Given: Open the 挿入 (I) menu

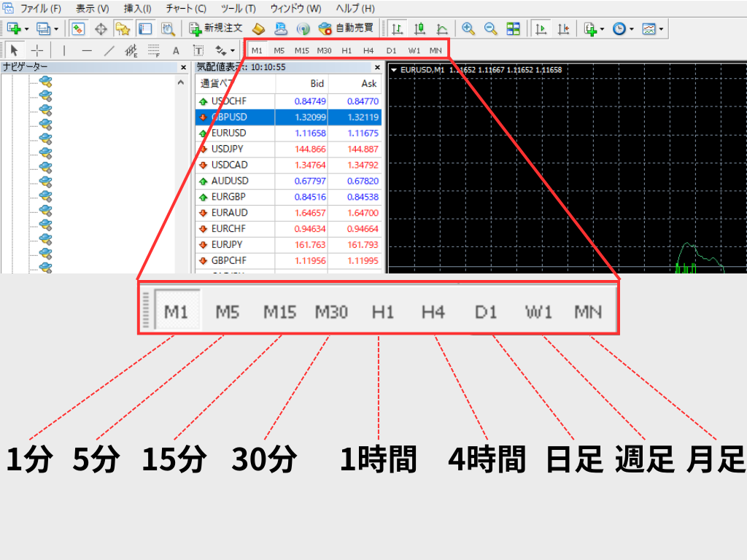Looking at the screenshot, I should 137,9.
